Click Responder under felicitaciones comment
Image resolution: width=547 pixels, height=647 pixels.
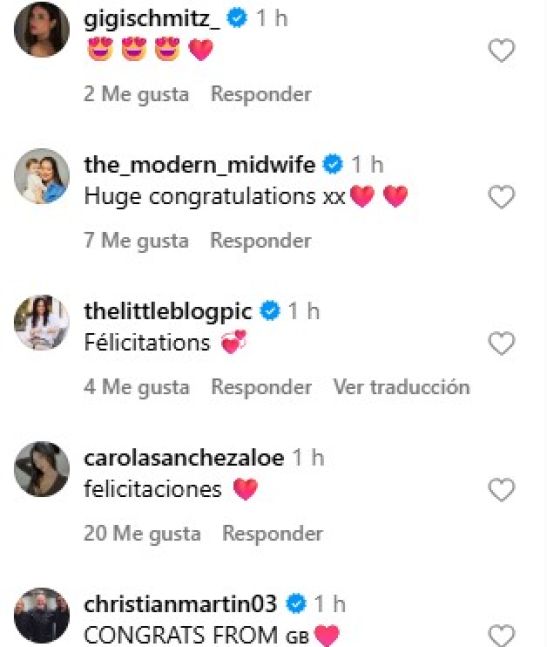pos(272,534)
